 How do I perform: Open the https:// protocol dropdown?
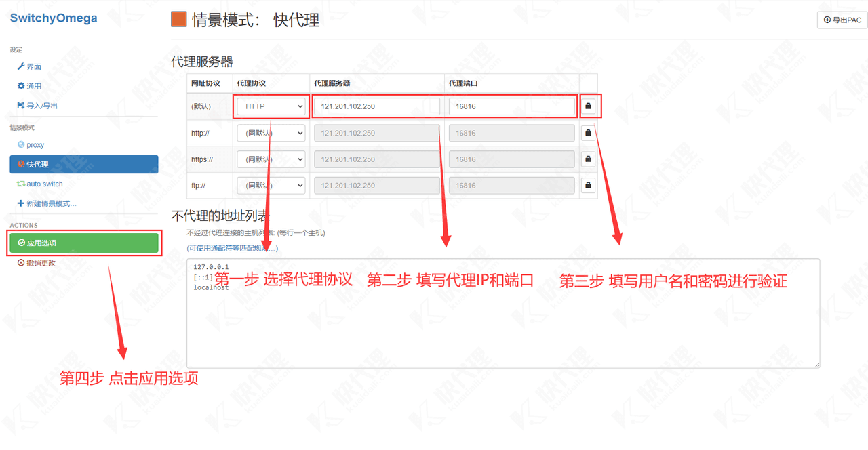pyautogui.click(x=271, y=159)
